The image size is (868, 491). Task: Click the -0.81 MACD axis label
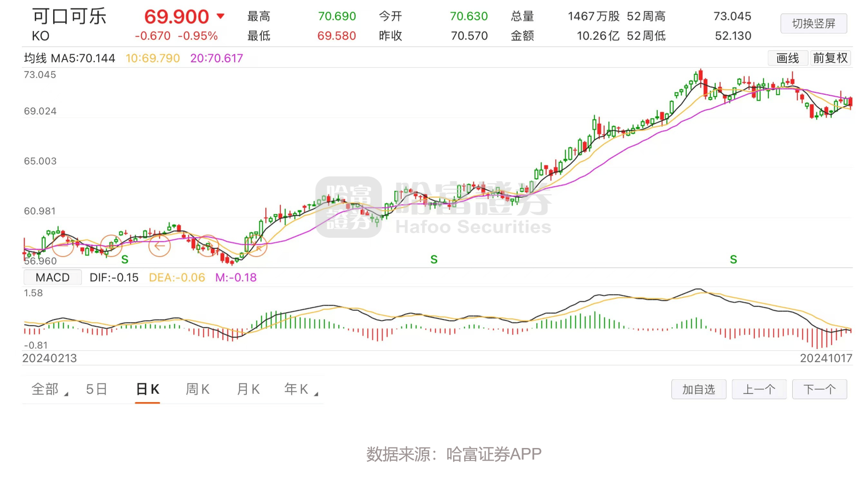[x=36, y=345]
